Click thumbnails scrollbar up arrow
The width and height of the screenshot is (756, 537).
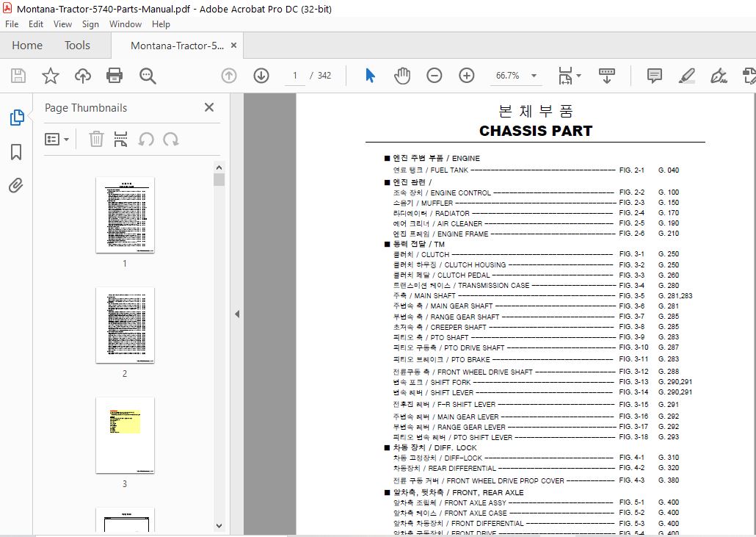click(x=219, y=167)
